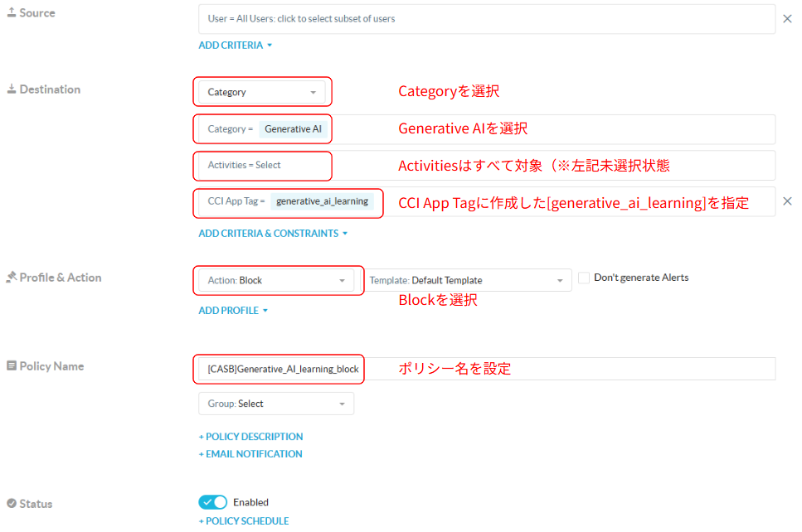The width and height of the screenshot is (802, 532).
Task: Open the POLICY SCHEDULE settings
Action: pyautogui.click(x=244, y=520)
